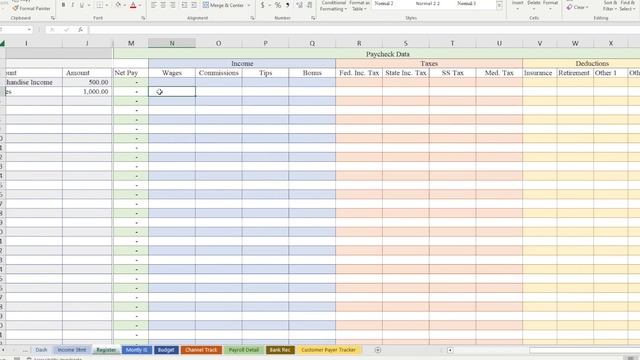Toggle Underline formatting
Image resolution: width=640 pixels, height=360 pixels.
[x=82, y=5]
